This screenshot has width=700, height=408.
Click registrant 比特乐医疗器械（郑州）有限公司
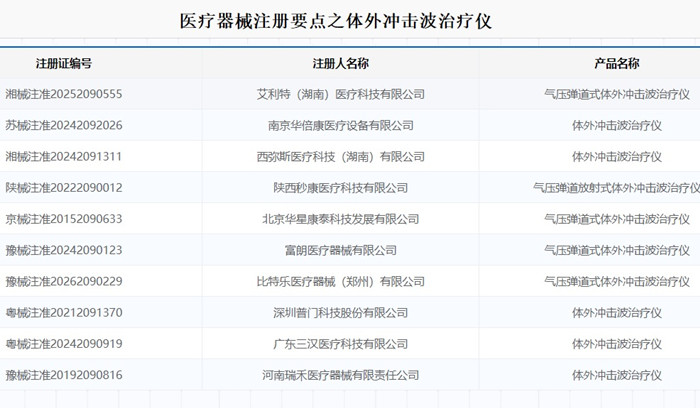pyautogui.click(x=341, y=282)
